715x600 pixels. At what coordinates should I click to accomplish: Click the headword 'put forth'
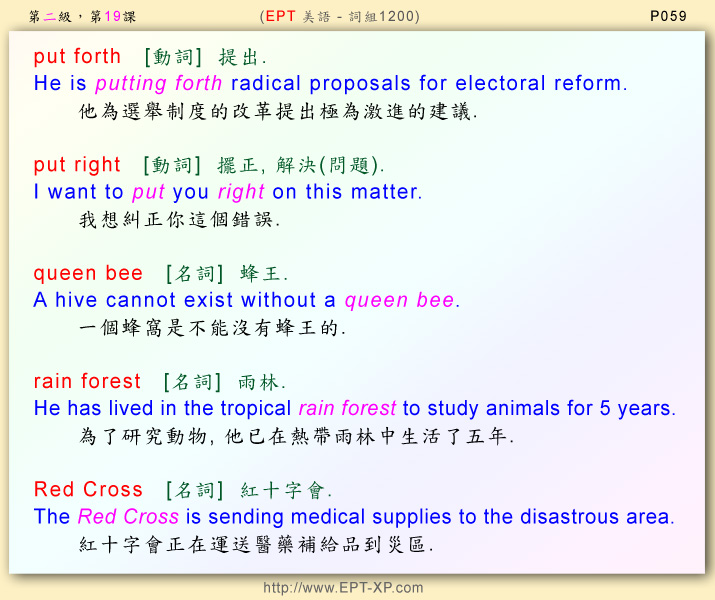(x=77, y=57)
